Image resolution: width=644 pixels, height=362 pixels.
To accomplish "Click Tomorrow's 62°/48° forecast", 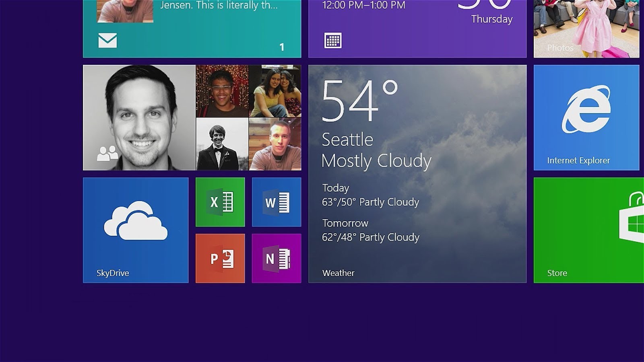I will point(370,237).
